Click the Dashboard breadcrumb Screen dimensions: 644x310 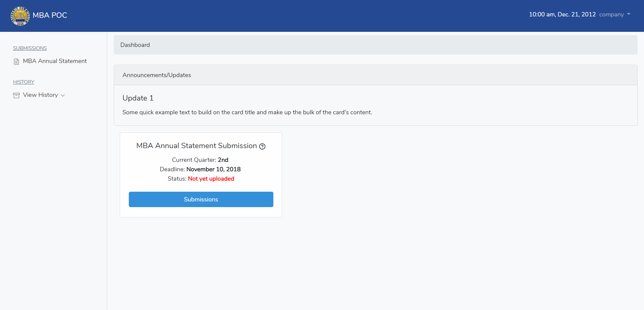point(135,45)
